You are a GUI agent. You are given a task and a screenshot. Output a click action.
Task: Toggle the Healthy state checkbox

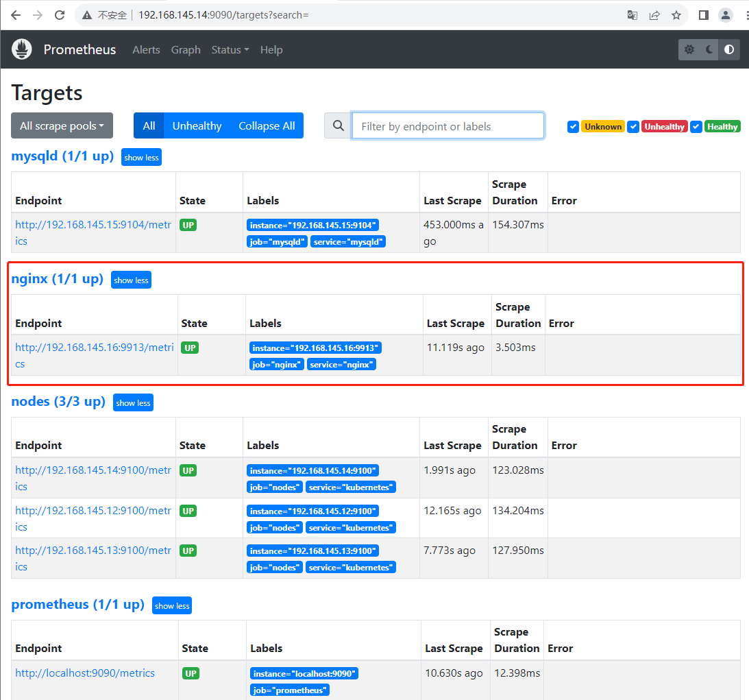[696, 127]
